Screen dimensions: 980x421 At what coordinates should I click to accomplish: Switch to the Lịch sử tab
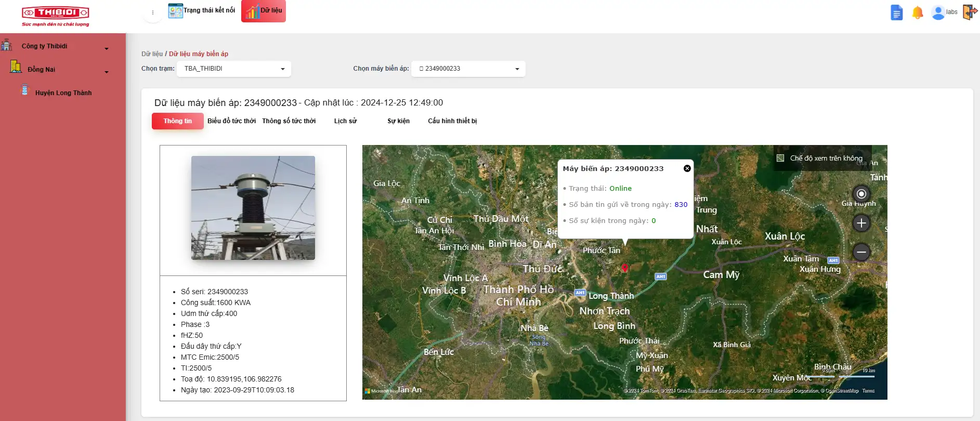click(x=346, y=121)
